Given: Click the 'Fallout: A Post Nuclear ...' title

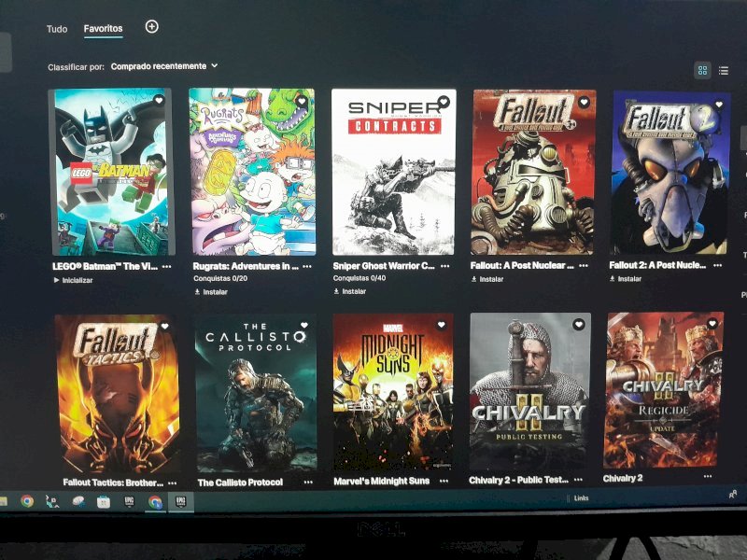Looking at the screenshot, I should (522, 266).
